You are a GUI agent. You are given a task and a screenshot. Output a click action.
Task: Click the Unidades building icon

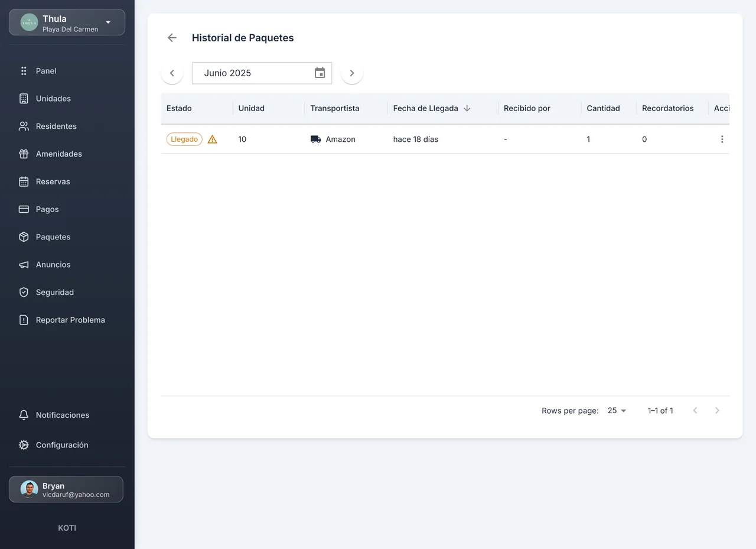(x=24, y=99)
